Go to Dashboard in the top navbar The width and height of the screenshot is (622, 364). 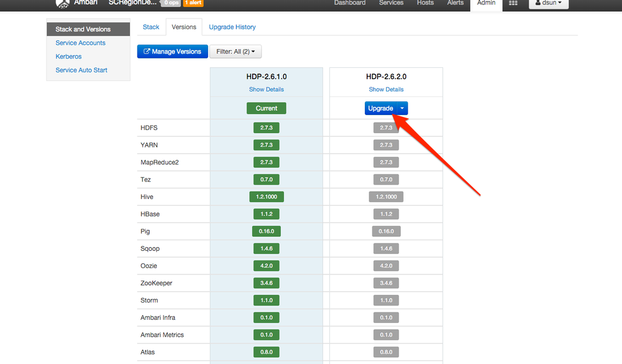[x=349, y=2]
